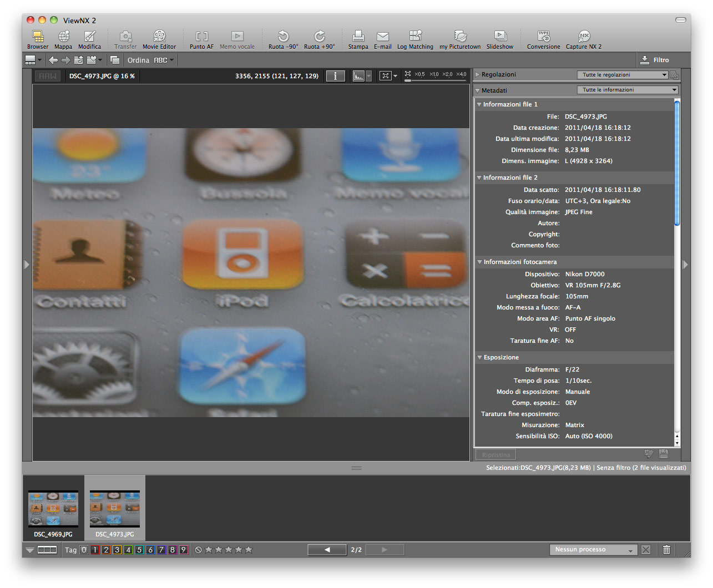
Task: Open the 'Nessun processo' dropdown
Action: coord(593,550)
